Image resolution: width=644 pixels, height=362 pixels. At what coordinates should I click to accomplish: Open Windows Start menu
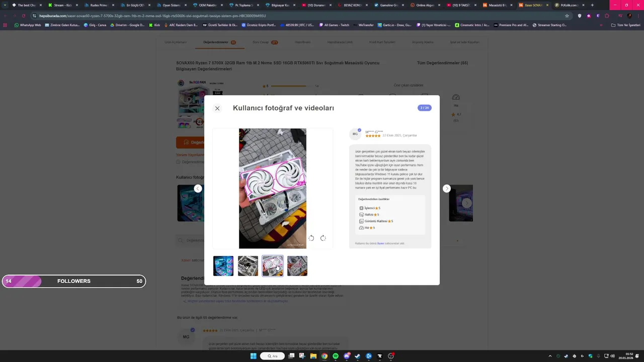pyautogui.click(x=254, y=356)
